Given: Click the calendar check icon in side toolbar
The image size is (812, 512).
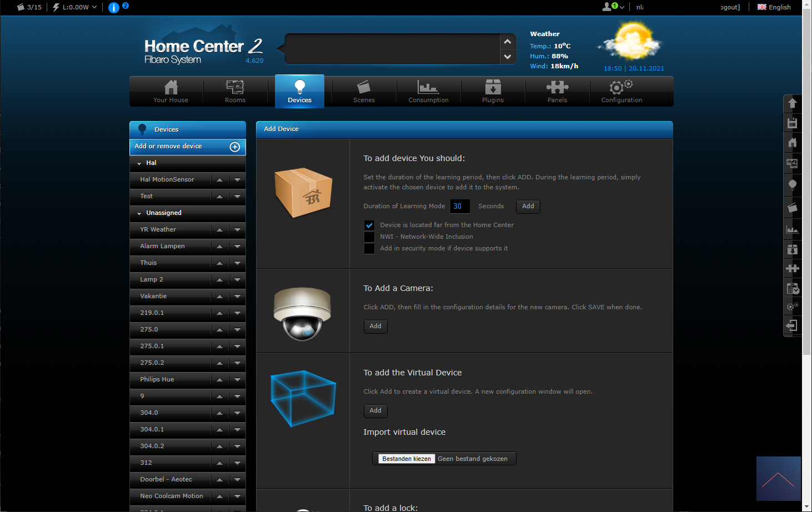Looking at the screenshot, I should click(793, 288).
